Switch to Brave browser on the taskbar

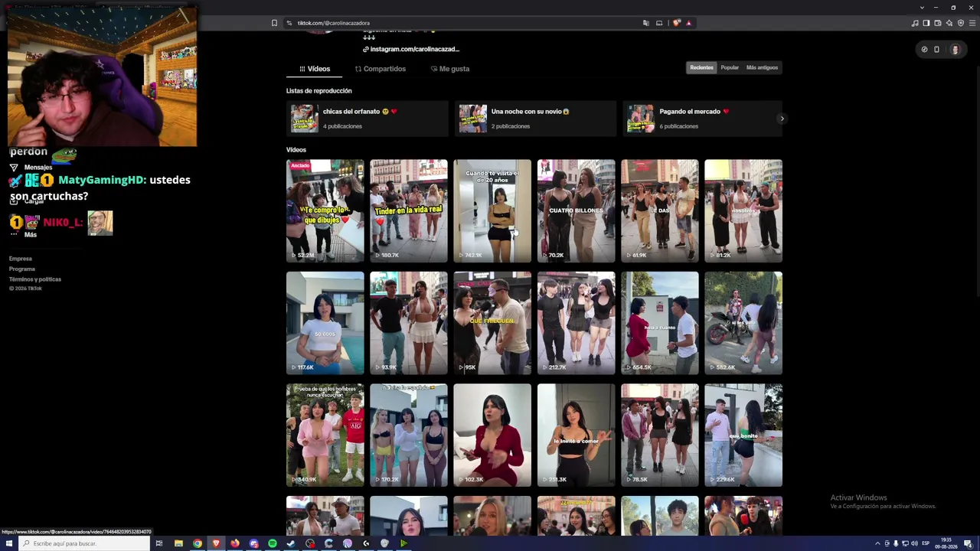tap(216, 543)
